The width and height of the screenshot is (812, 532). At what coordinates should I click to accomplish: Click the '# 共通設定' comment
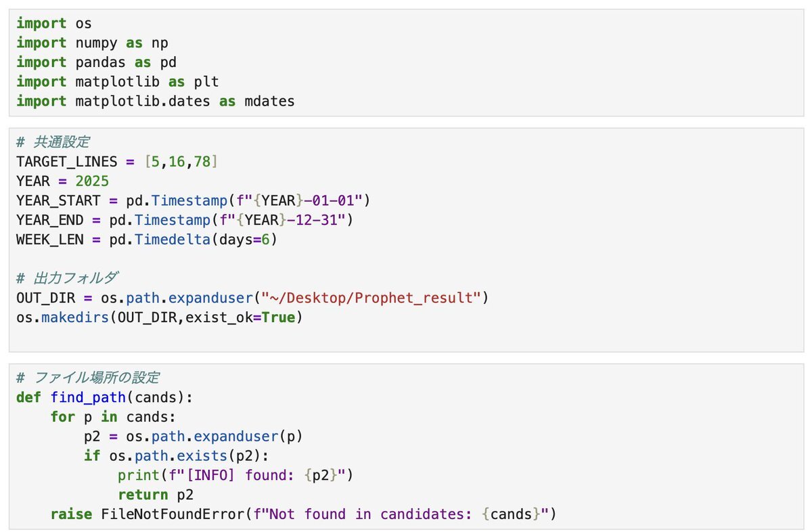(53, 143)
